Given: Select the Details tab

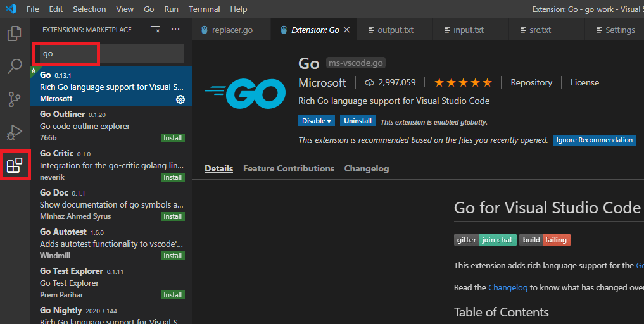Looking at the screenshot, I should tap(219, 168).
